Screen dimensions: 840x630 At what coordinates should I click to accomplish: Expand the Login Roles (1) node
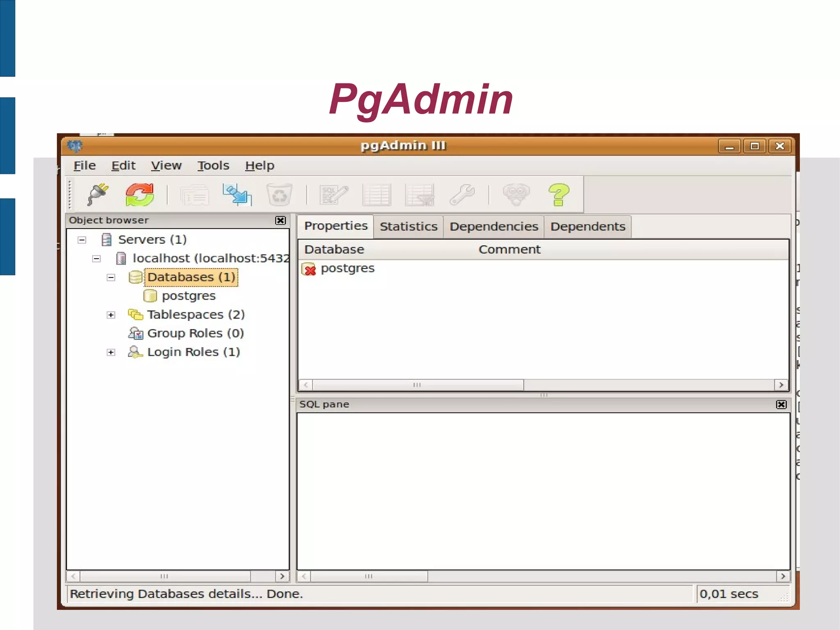click(x=111, y=352)
